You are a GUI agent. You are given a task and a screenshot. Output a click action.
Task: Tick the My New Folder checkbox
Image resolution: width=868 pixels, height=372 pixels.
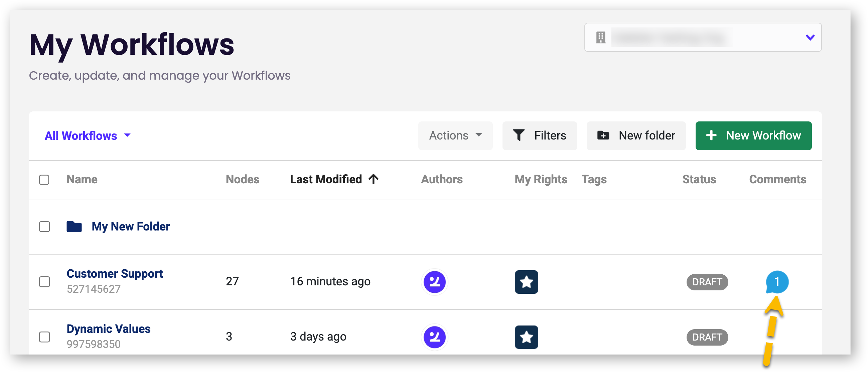(44, 226)
